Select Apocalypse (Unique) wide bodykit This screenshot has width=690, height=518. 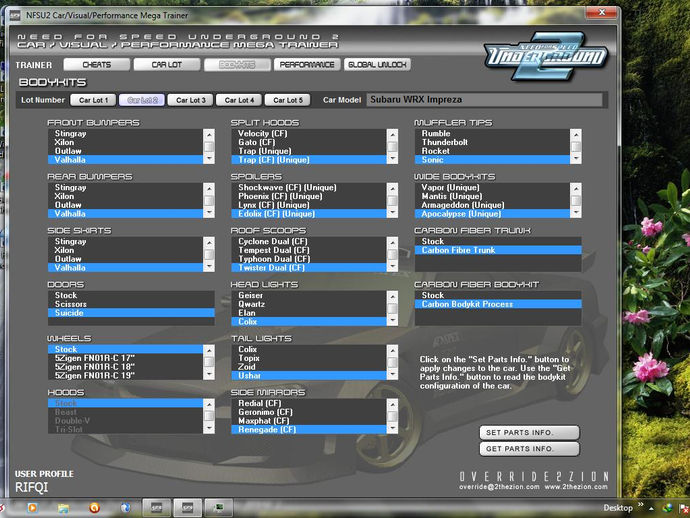492,214
